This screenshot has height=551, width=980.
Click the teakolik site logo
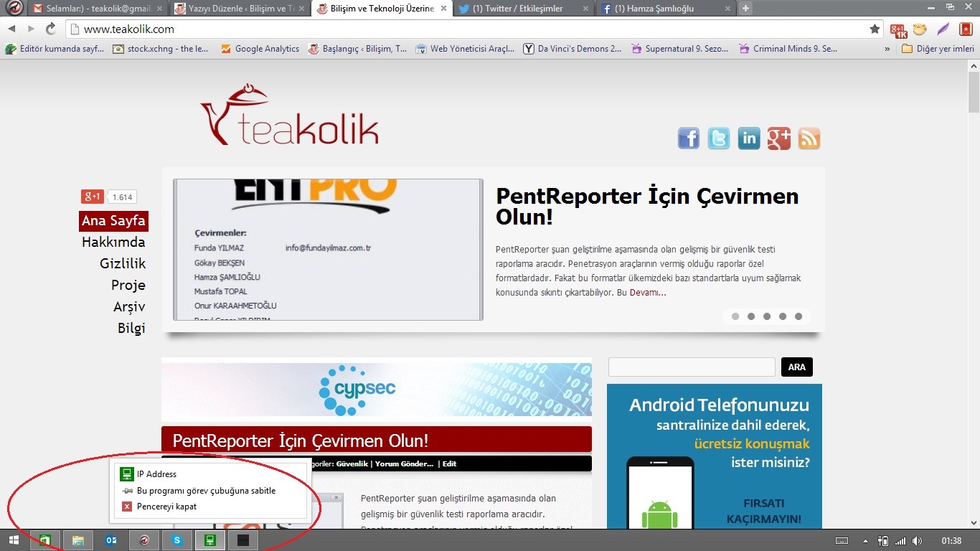289,115
